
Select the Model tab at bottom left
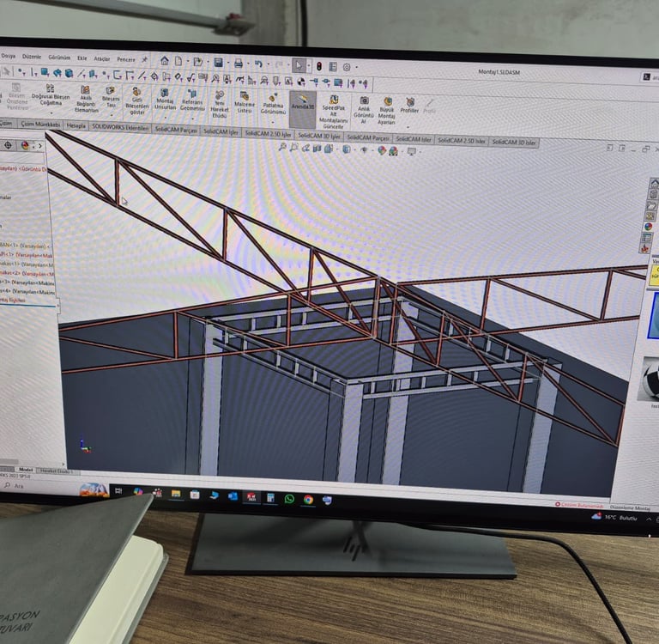click(25, 469)
